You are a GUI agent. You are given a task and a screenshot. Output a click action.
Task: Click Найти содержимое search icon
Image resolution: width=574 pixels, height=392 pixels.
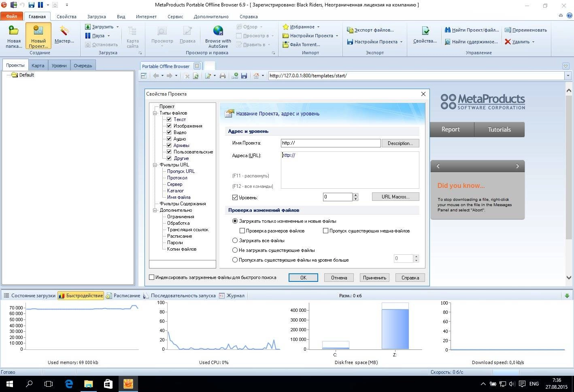[448, 42]
